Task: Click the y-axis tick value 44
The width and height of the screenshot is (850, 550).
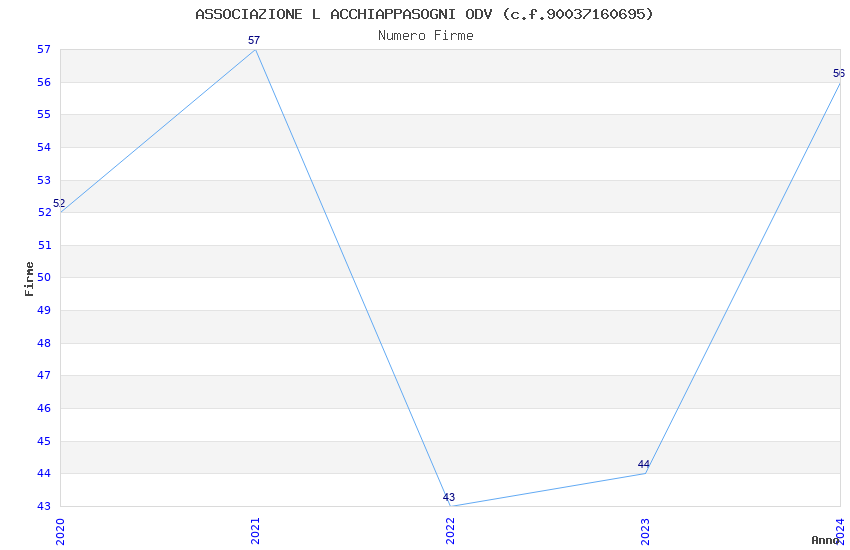Action: [44, 474]
